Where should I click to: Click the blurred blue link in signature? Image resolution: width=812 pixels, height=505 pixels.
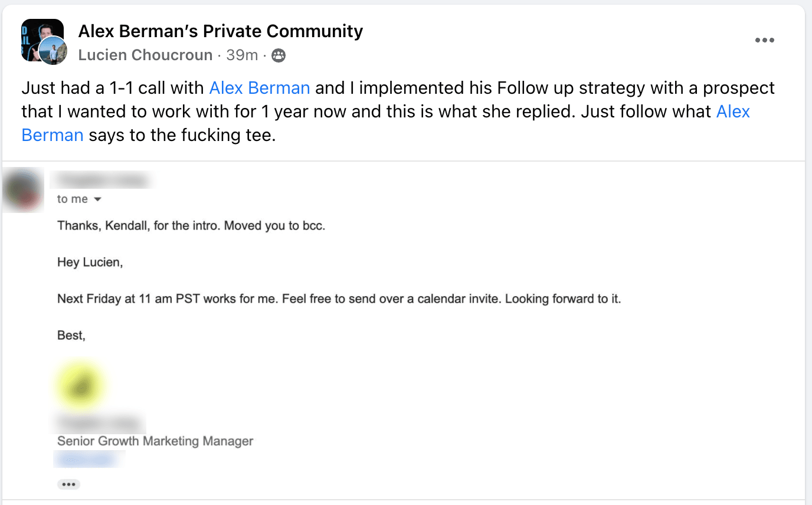point(89,459)
